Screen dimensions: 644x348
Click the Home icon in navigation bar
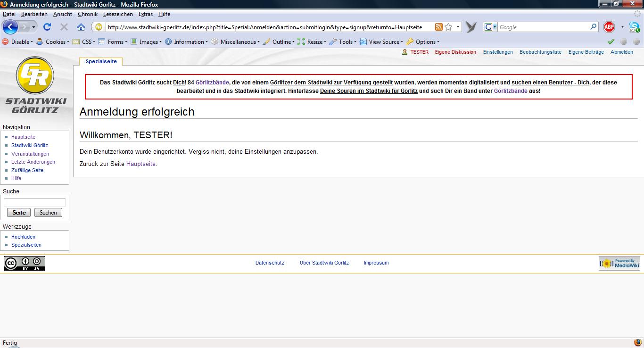click(81, 27)
